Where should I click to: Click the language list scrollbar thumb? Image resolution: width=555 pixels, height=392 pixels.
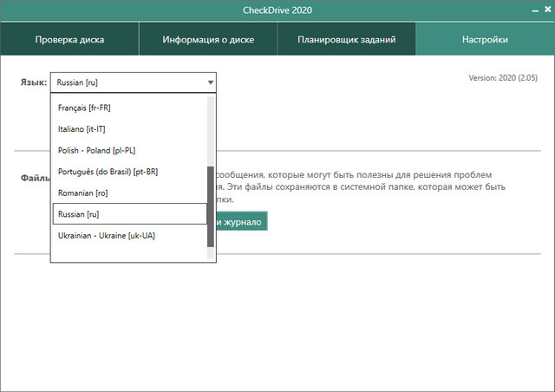[x=211, y=206]
